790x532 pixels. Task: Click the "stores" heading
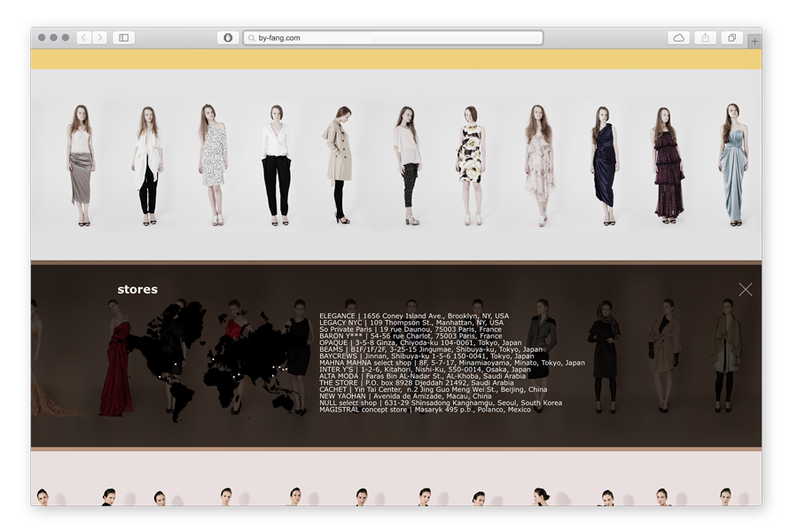[x=137, y=289]
